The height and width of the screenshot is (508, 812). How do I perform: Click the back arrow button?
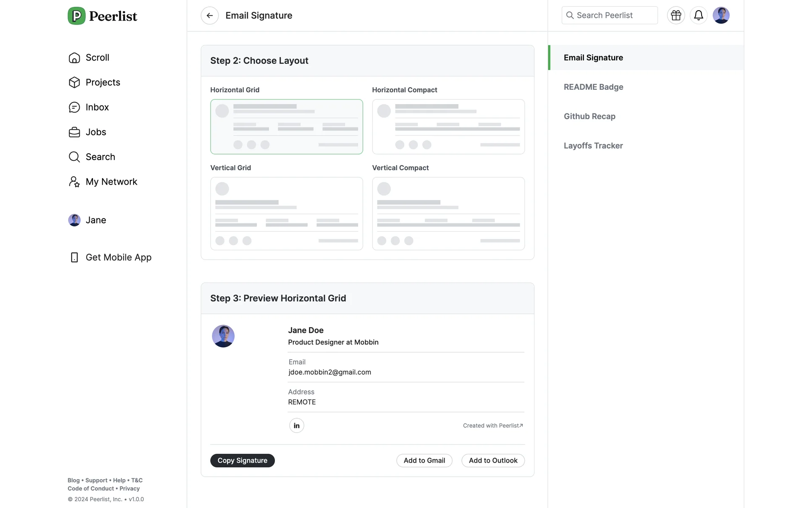pos(209,16)
